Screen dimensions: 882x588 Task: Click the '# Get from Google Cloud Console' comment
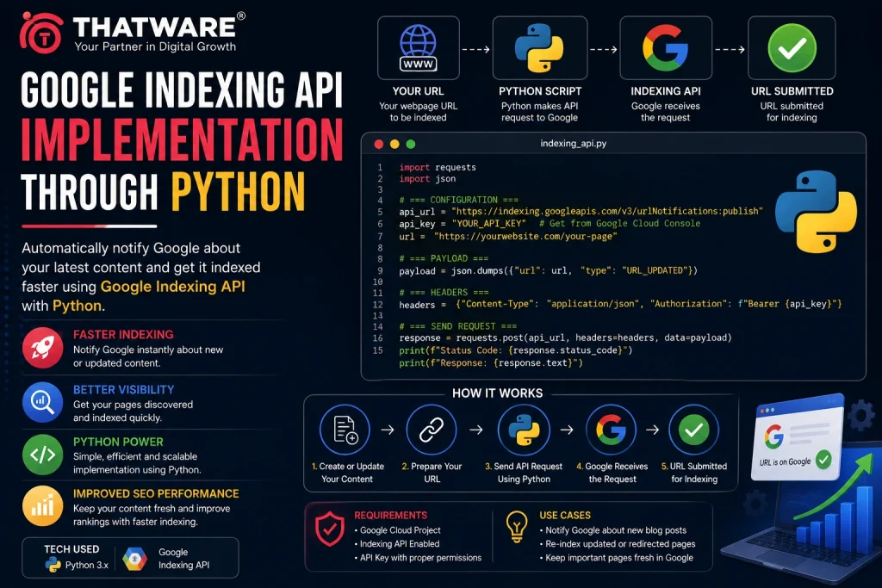[x=619, y=223]
